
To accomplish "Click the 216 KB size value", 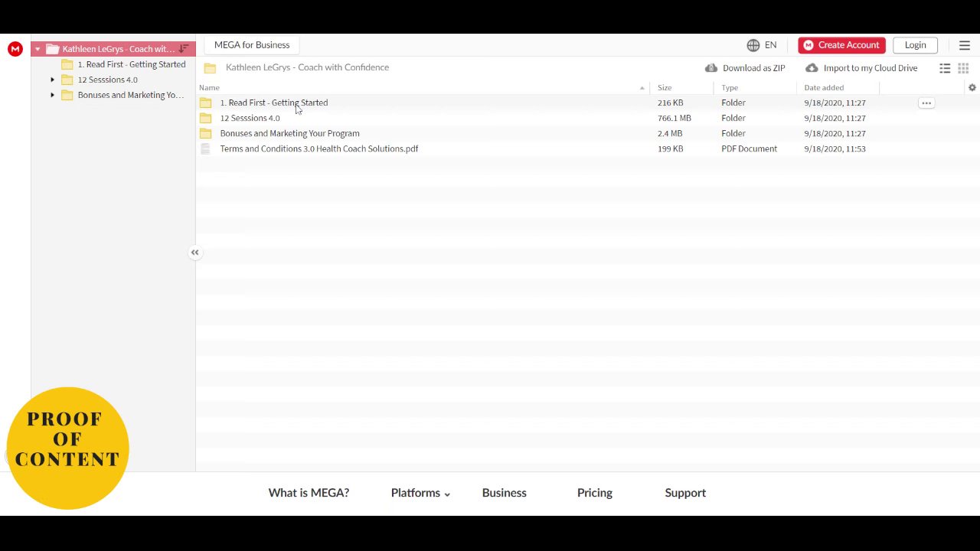I will [670, 103].
